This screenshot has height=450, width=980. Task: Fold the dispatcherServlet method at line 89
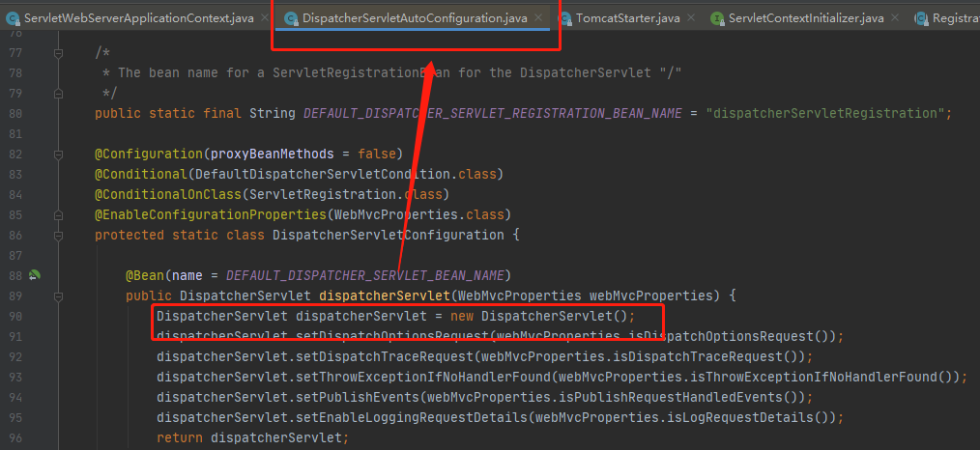coord(58,295)
